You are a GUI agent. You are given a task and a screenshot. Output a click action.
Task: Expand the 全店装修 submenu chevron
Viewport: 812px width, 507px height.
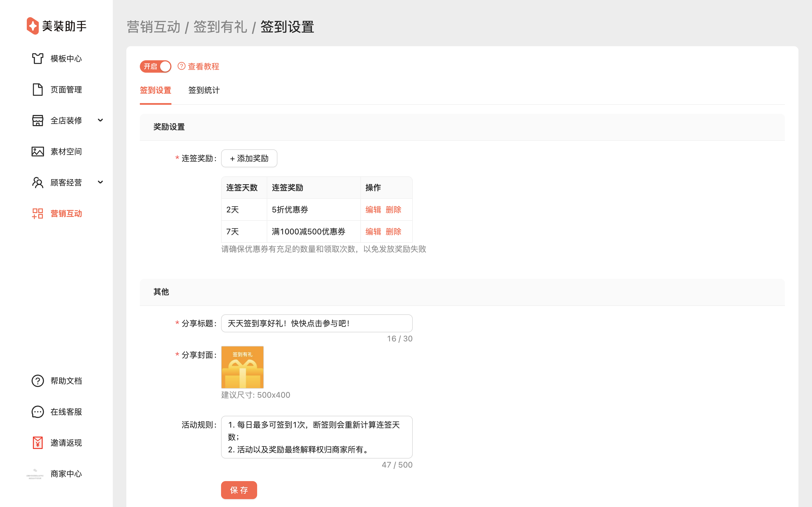[100, 120]
